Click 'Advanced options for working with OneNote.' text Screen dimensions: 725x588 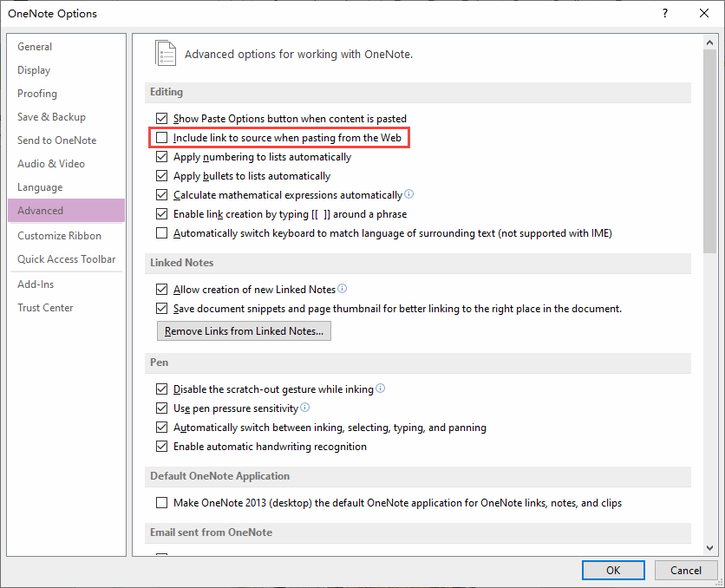click(x=298, y=54)
